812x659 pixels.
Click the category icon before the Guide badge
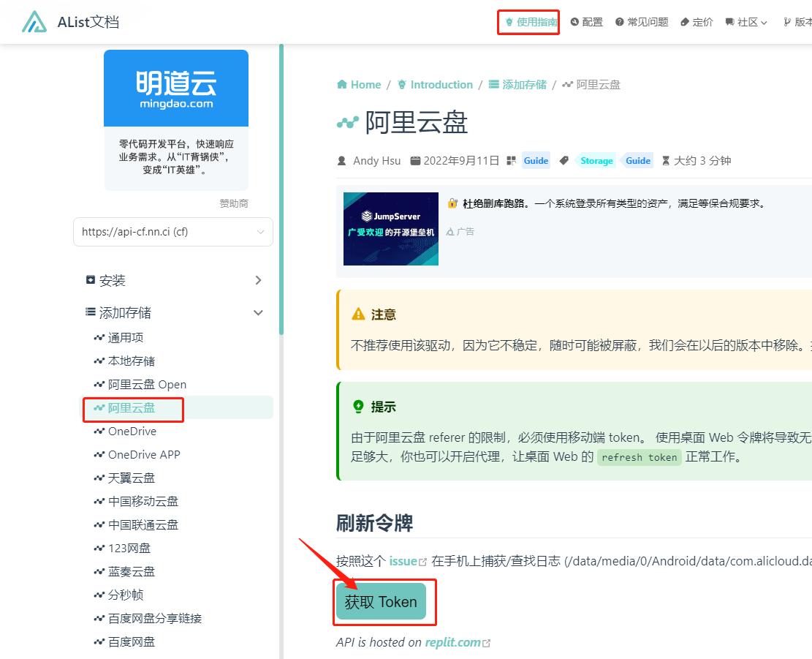512,161
